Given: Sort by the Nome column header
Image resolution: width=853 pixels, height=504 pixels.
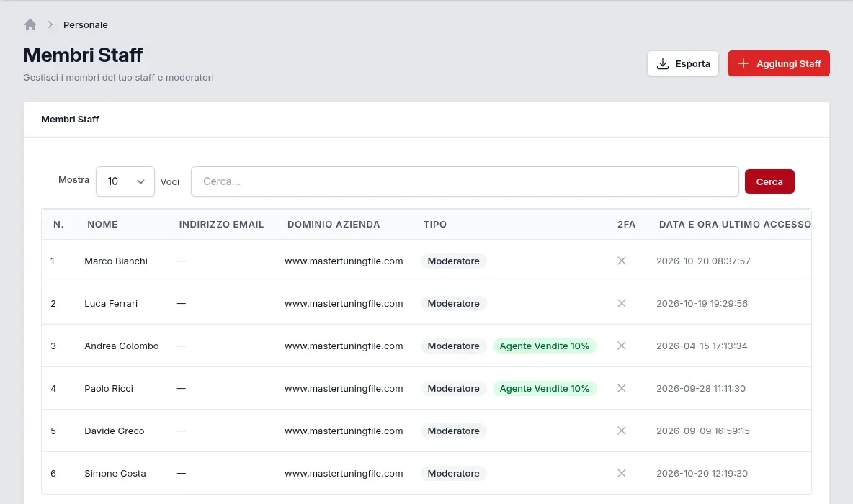Looking at the screenshot, I should 102,225.
